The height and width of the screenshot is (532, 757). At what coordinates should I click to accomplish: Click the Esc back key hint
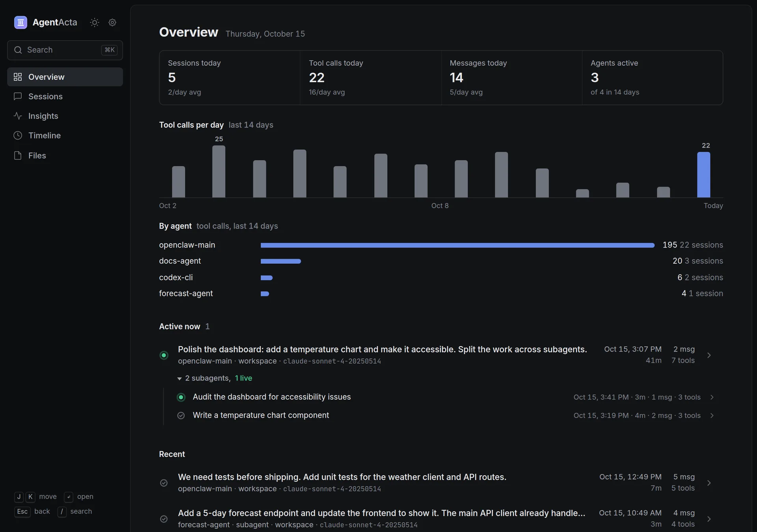tap(22, 512)
